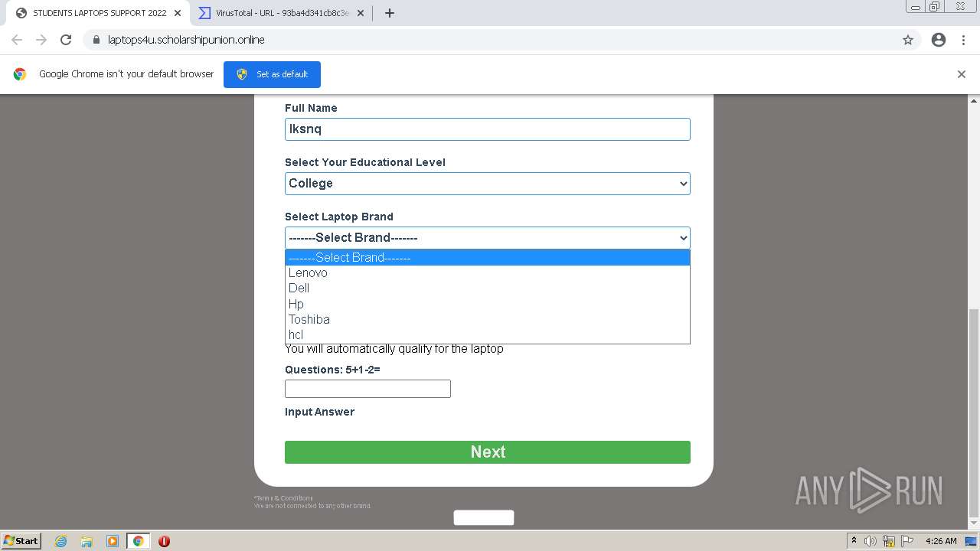
Task: Choose the Select Brand placeholder option
Action: coord(488,258)
